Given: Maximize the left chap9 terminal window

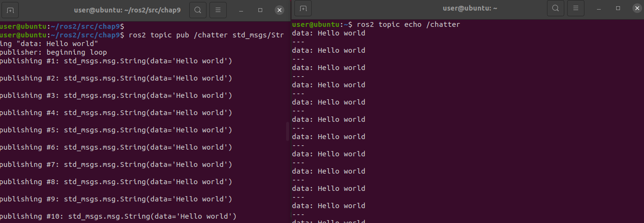Looking at the screenshot, I should [x=260, y=10].
